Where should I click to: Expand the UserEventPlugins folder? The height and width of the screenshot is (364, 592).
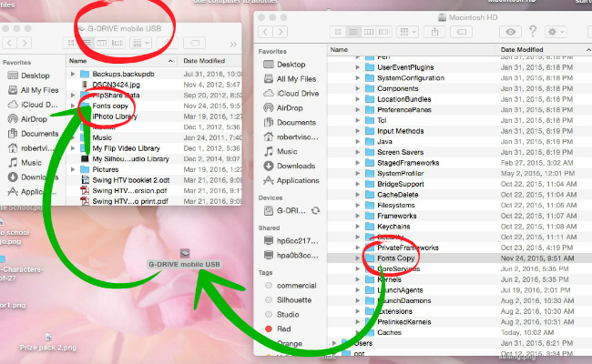pyautogui.click(x=357, y=67)
